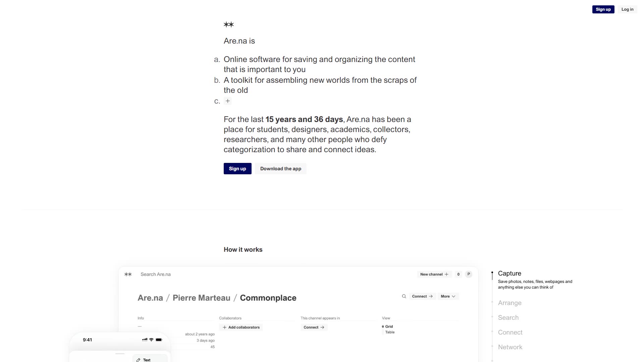Click the Download the app button
644x362 pixels.
click(281, 169)
